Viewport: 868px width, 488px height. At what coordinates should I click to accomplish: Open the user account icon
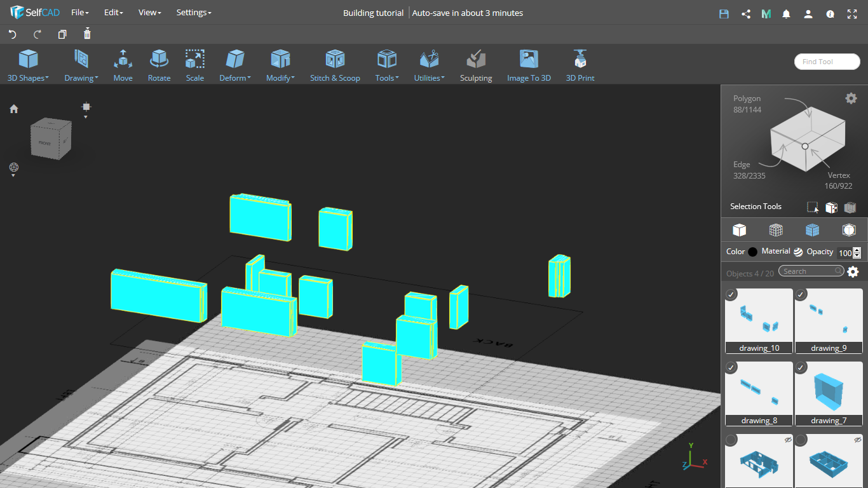tap(808, 13)
